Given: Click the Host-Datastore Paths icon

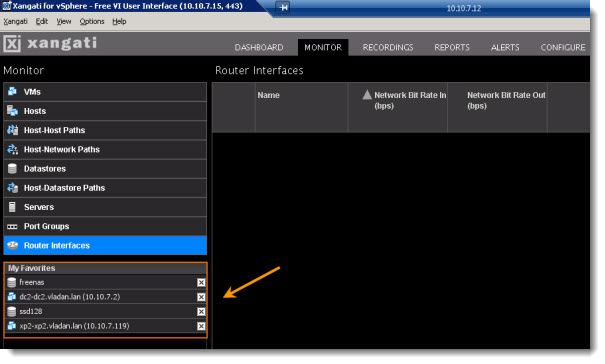Looking at the screenshot, I should (12, 188).
